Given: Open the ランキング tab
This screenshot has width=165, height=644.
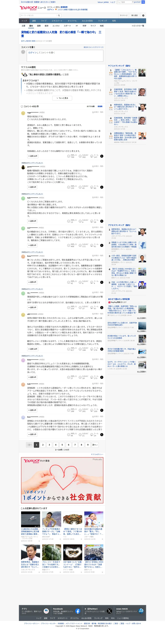Looking at the screenshot, I should 102,21.
